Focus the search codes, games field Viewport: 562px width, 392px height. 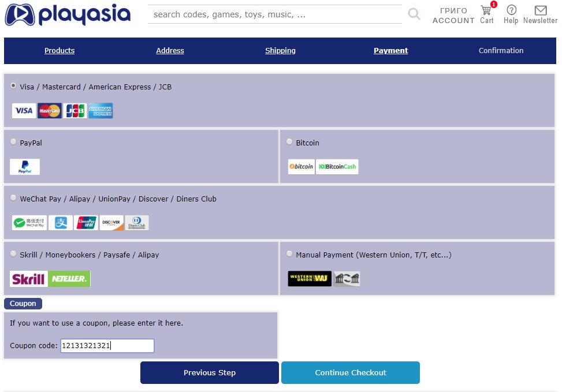pos(275,14)
